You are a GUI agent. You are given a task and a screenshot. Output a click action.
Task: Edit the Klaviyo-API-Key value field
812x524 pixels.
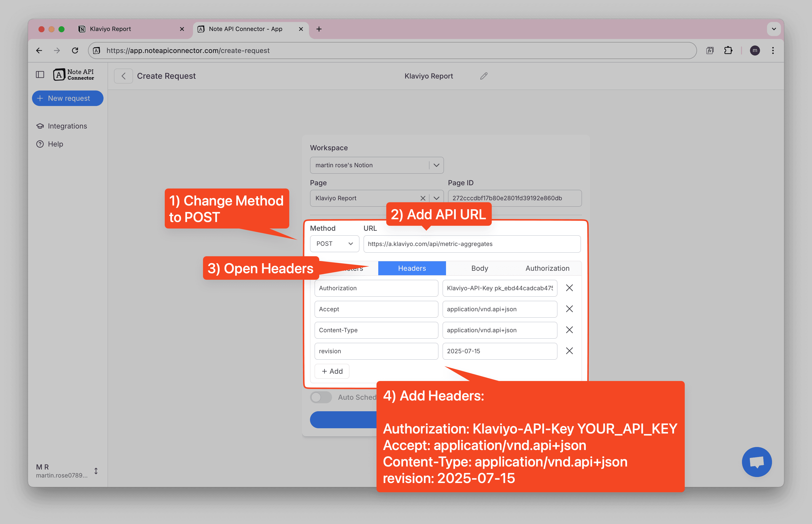click(x=499, y=288)
